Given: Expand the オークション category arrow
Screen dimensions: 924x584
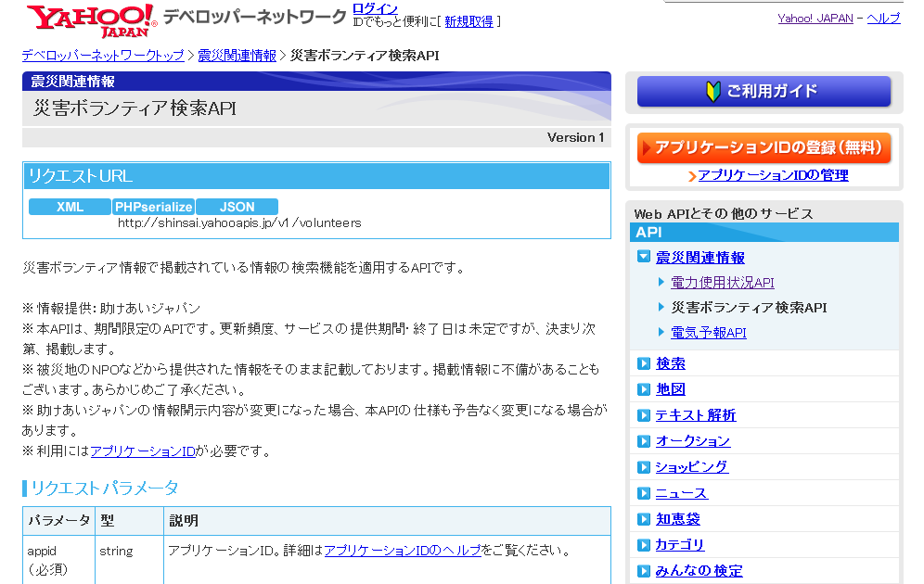Looking at the screenshot, I should pos(644,441).
